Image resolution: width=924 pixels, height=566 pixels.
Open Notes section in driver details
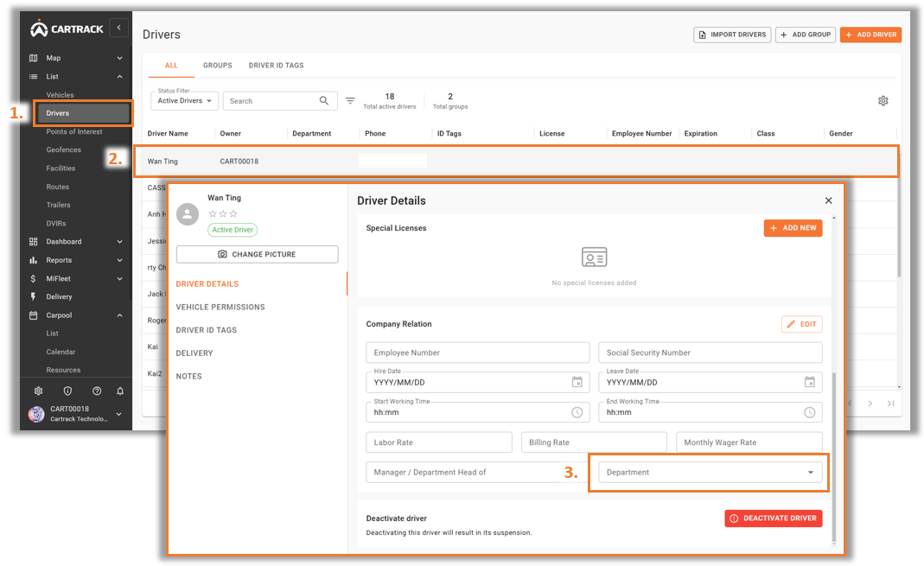pos(188,376)
